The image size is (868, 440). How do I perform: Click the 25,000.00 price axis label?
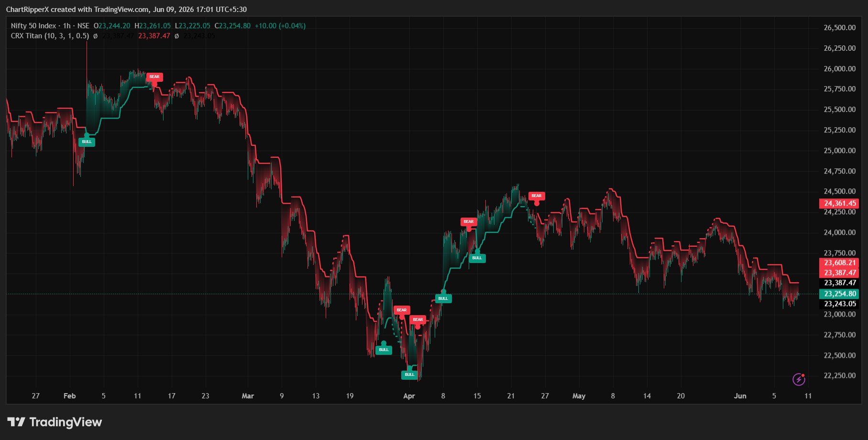click(840, 151)
